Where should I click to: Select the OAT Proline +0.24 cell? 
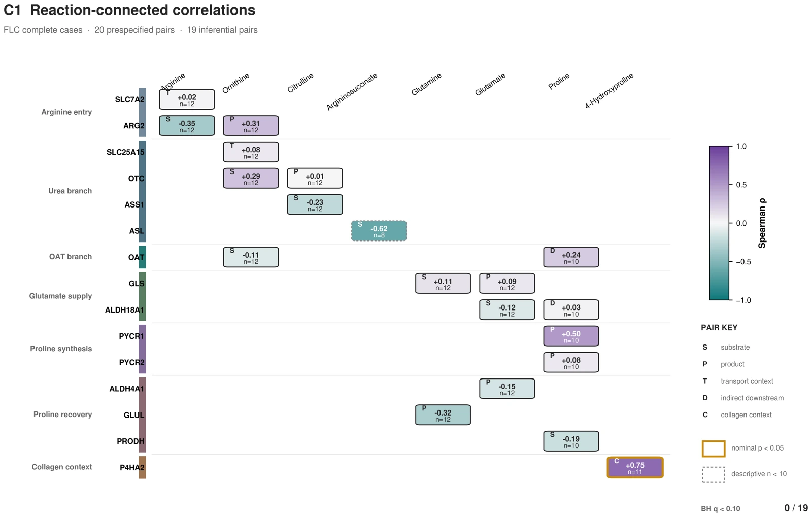(571, 257)
